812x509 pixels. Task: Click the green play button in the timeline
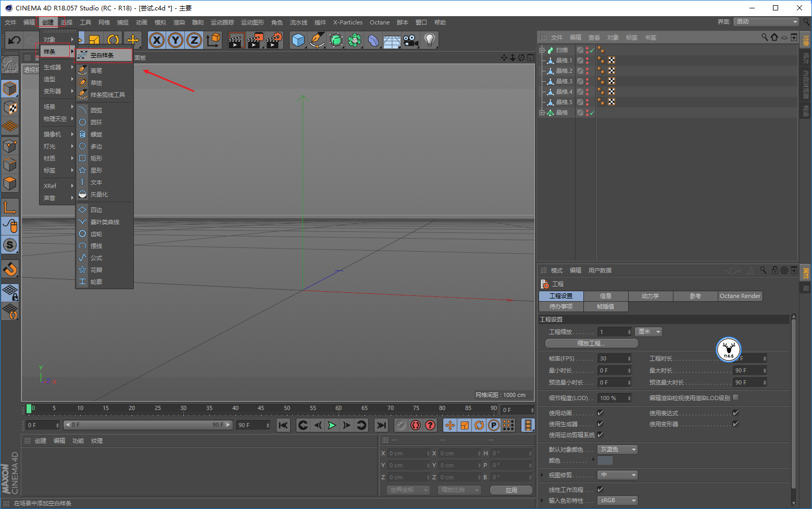(x=332, y=425)
